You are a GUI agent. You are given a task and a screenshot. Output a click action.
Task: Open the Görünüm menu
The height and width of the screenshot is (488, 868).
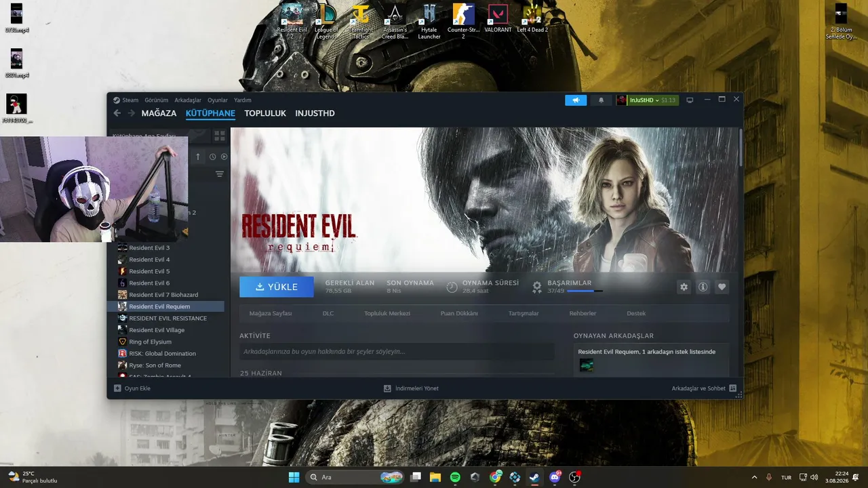coord(157,100)
